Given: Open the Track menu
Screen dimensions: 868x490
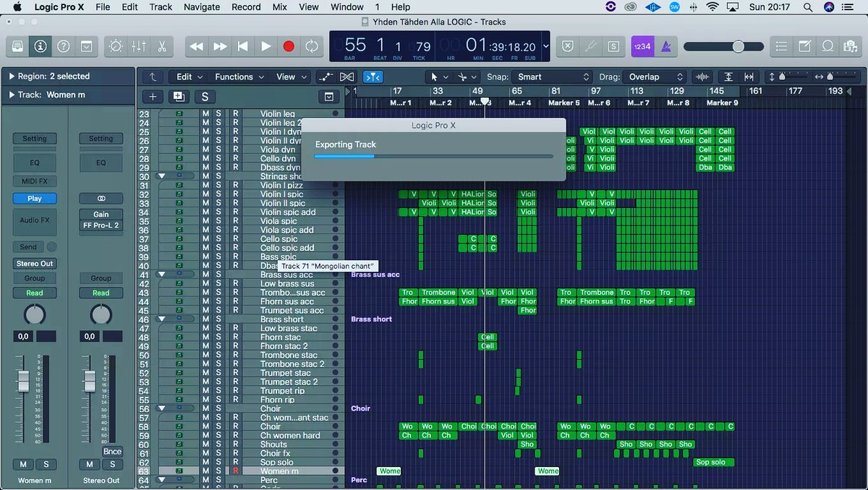Looking at the screenshot, I should coord(161,7).
